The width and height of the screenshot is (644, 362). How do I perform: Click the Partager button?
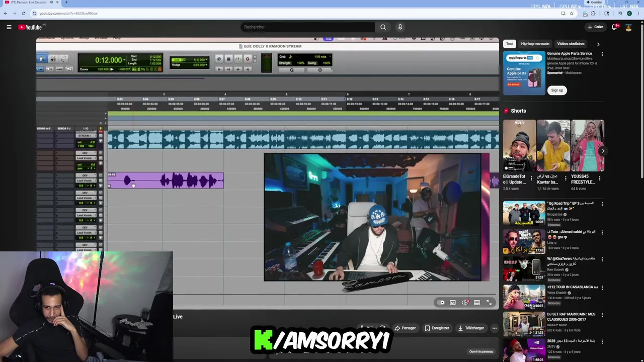(x=405, y=328)
